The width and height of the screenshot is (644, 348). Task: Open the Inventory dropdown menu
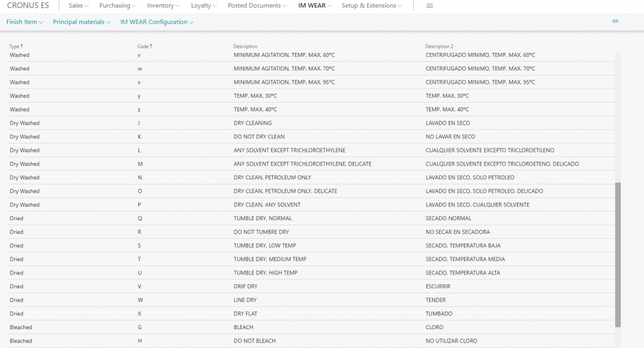pyautogui.click(x=164, y=6)
